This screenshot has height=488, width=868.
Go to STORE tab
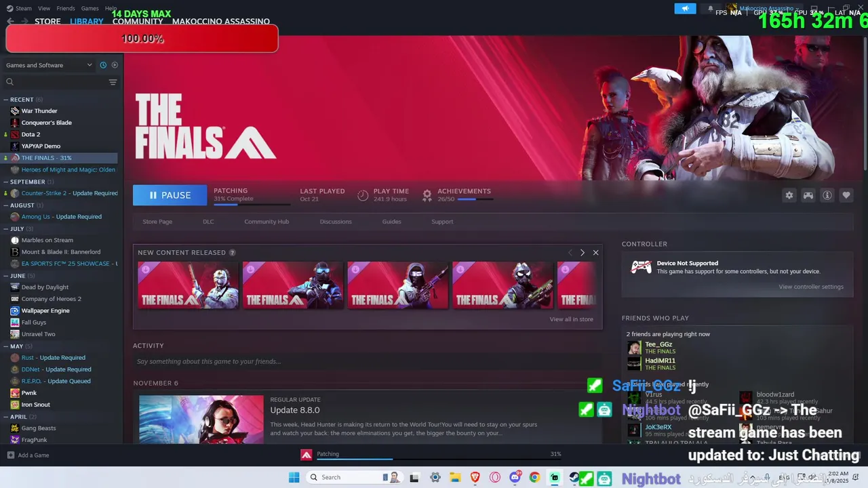(47, 22)
